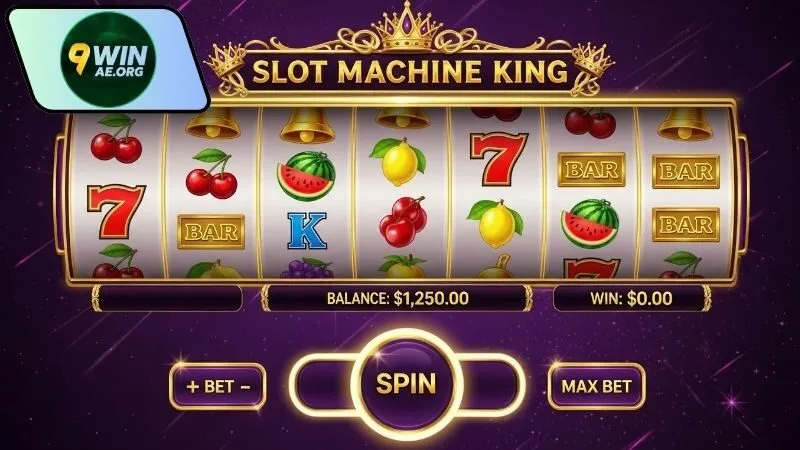Click the red 7 on reel five
This screenshot has height=450, width=800.
[498, 159]
